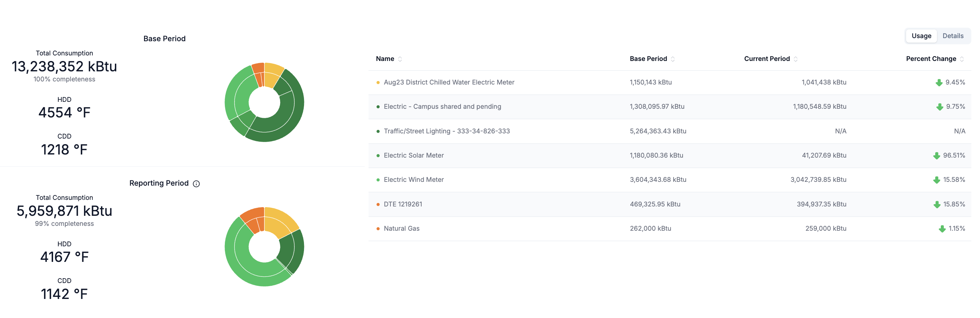Switch to the Details view
Image resolution: width=980 pixels, height=318 pixels.
coord(953,36)
